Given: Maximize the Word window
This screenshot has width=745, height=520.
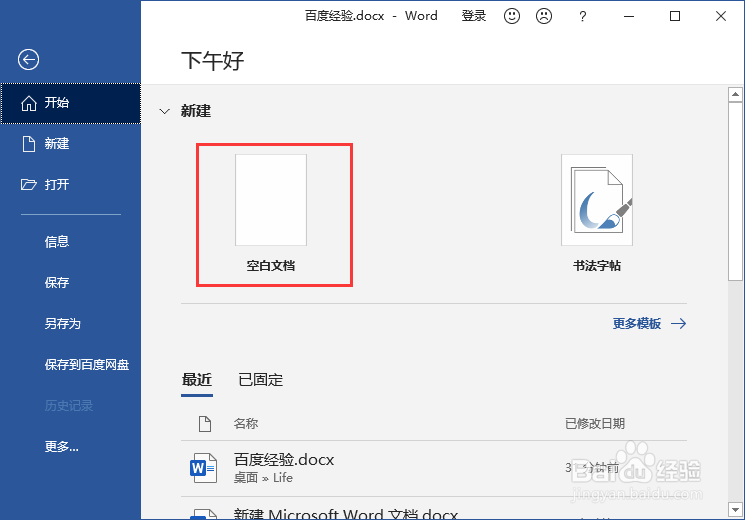Looking at the screenshot, I should pos(675,16).
